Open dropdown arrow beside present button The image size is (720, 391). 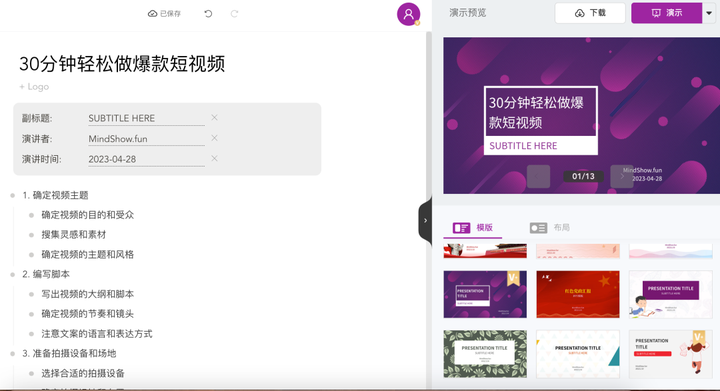click(x=709, y=13)
